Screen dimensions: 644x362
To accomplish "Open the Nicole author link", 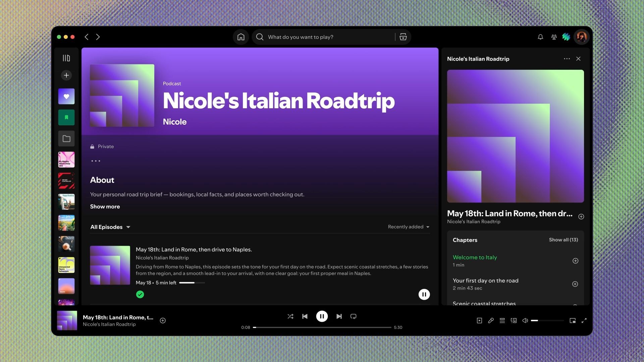I will [x=175, y=122].
